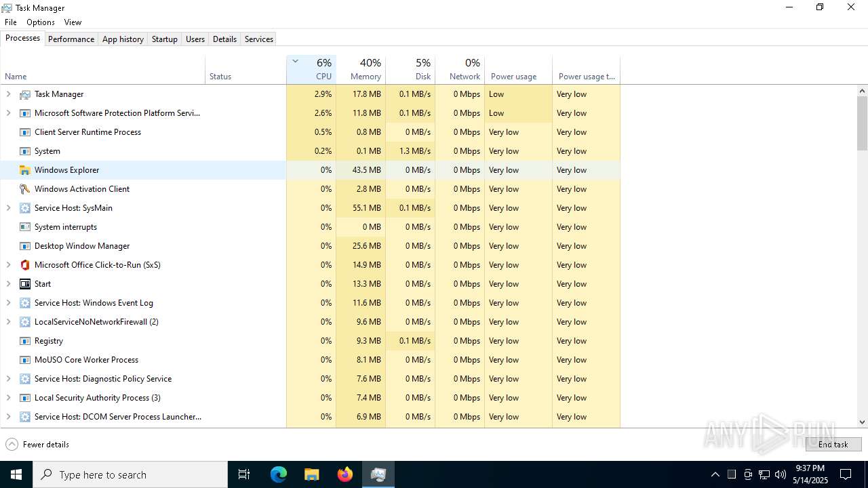Click the Microsoft Software Protection Platform icon
Image resolution: width=868 pixels, height=488 pixels.
tap(25, 113)
